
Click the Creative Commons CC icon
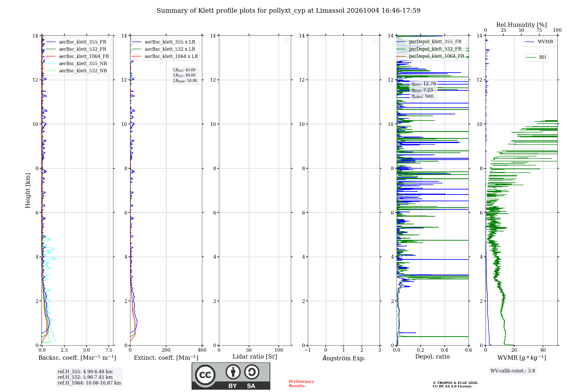coord(205,375)
